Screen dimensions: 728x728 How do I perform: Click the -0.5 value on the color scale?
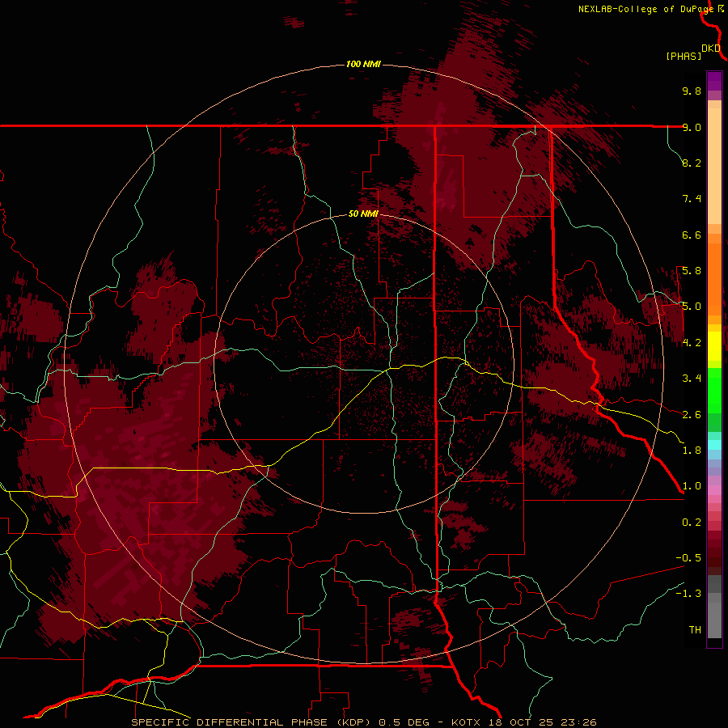(688, 558)
